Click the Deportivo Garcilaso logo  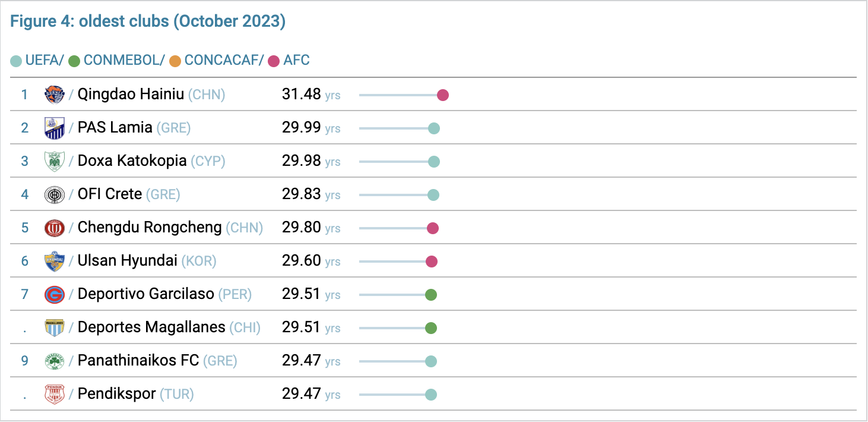click(55, 294)
